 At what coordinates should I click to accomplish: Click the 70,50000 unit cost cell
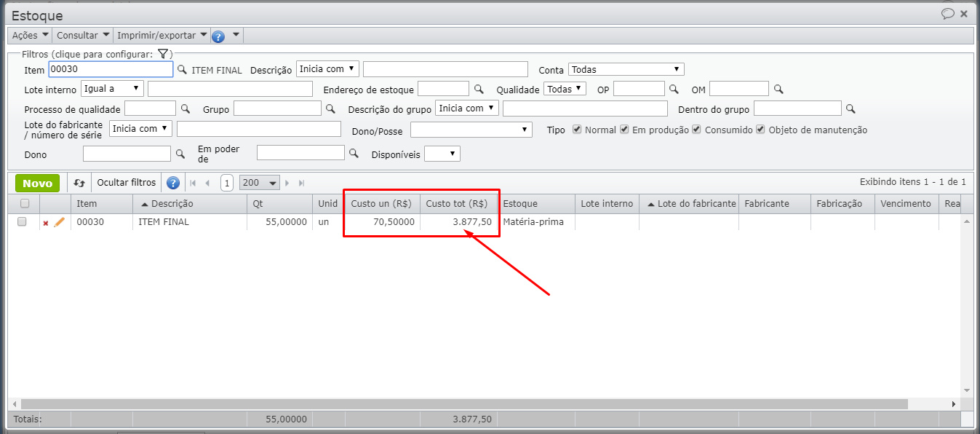pos(383,222)
